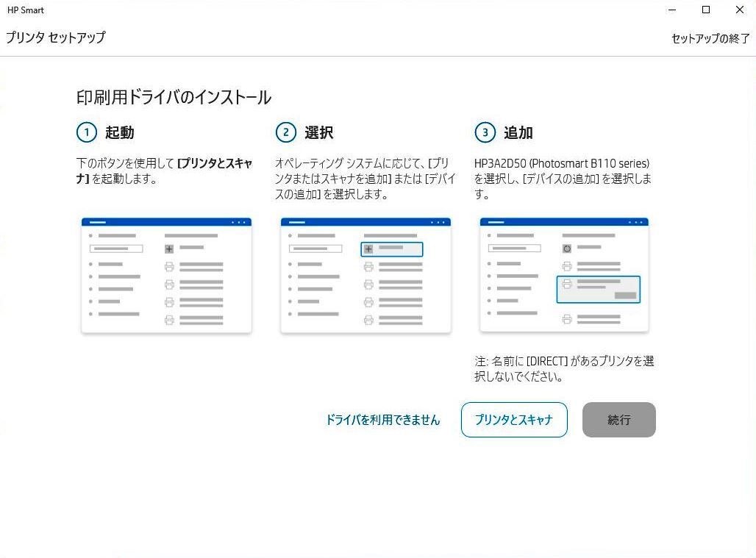Screen dimensions: 756x558
Task: Minimize the HP Smart window
Action: 672,10
